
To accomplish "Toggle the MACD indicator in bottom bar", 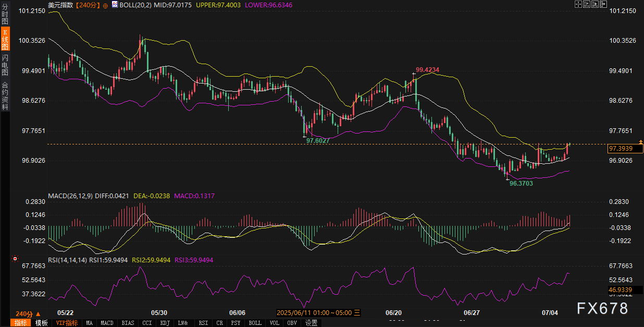I will (107, 323).
